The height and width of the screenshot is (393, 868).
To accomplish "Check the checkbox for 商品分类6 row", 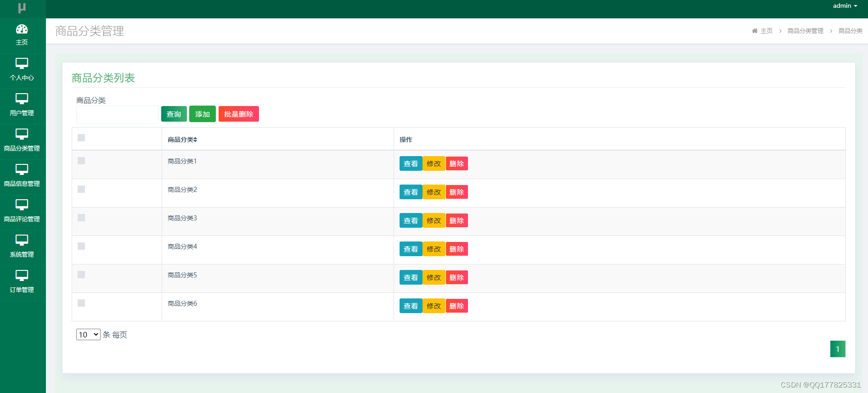I will pos(81,303).
